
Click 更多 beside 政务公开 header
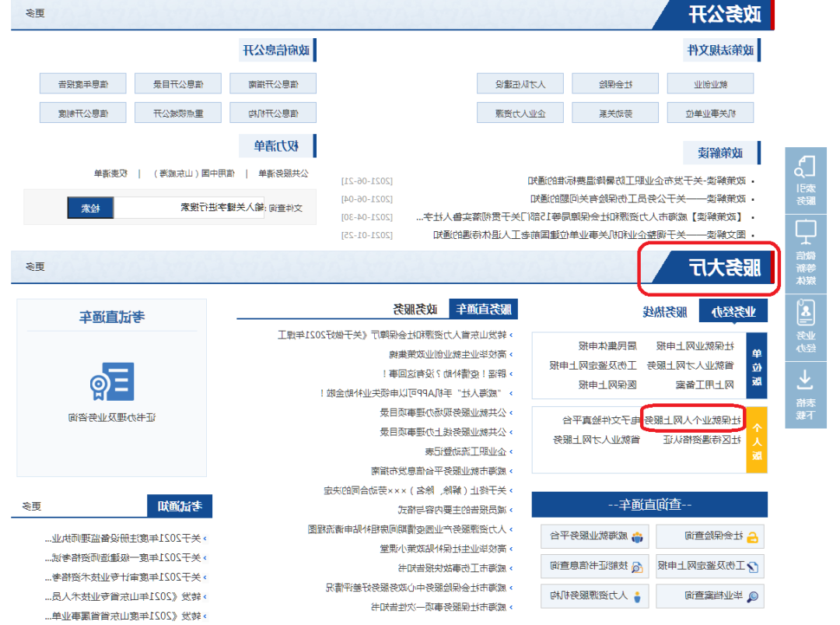click(x=35, y=13)
